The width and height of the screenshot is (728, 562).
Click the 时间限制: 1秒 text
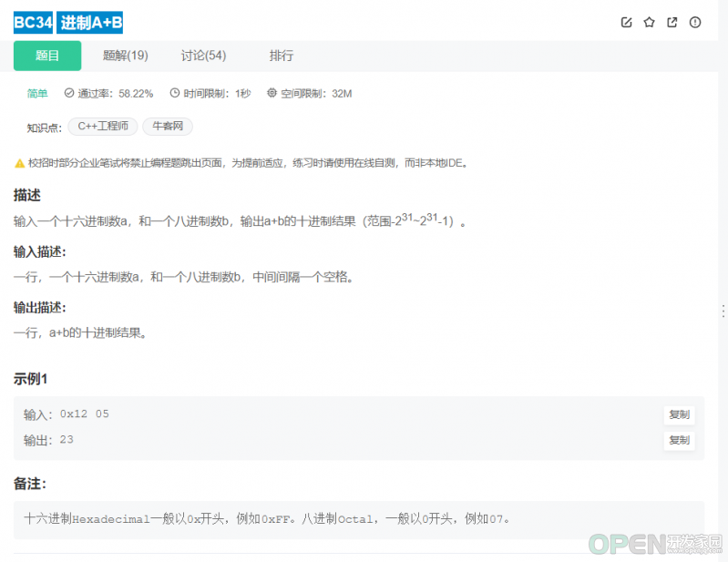tap(217, 93)
